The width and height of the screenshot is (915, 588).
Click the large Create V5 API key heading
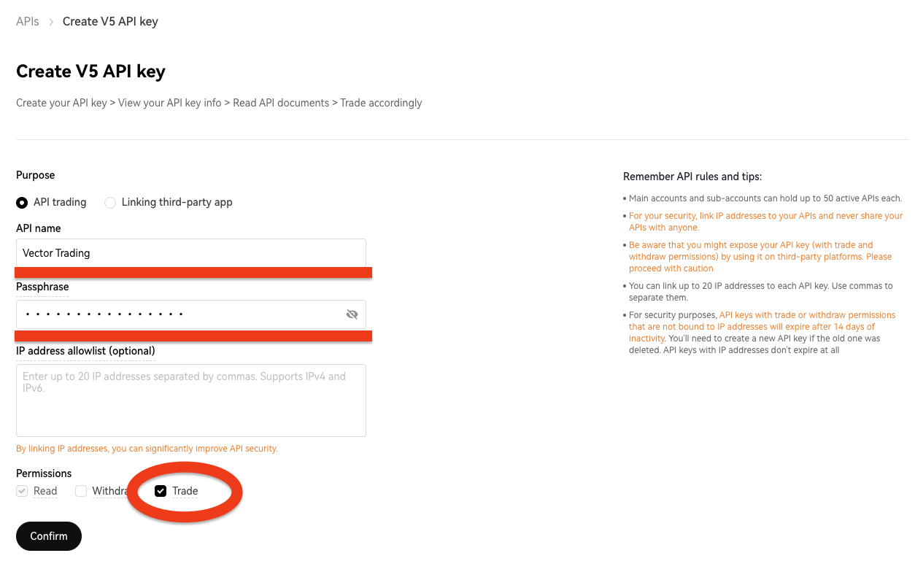(x=90, y=71)
